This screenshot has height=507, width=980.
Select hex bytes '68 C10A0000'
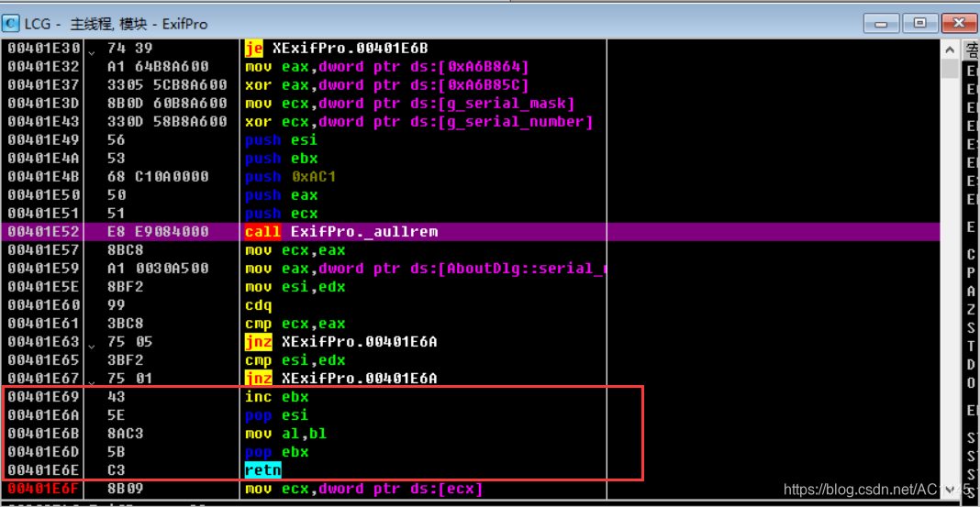158,177
